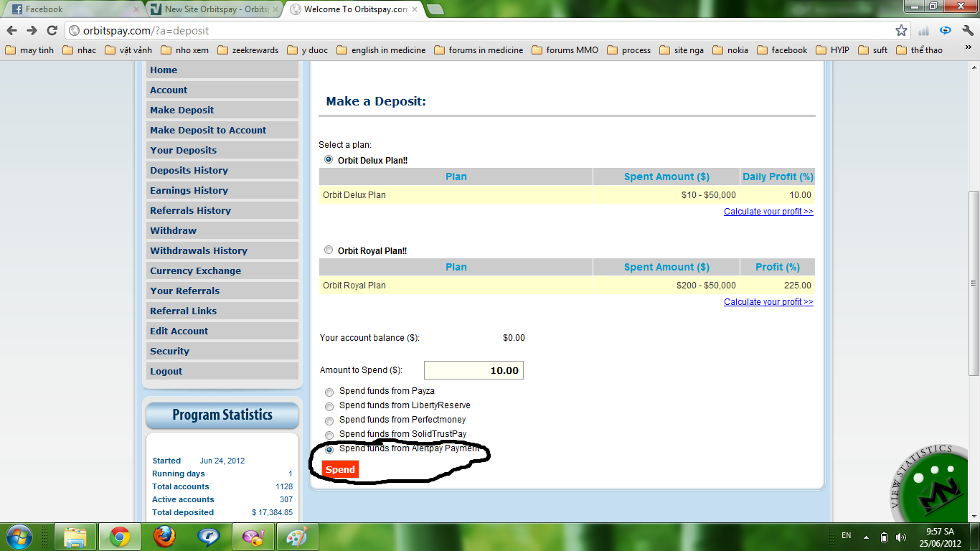The height and width of the screenshot is (551, 980).
Task: Open Earnings History in the sidebar
Action: click(222, 190)
